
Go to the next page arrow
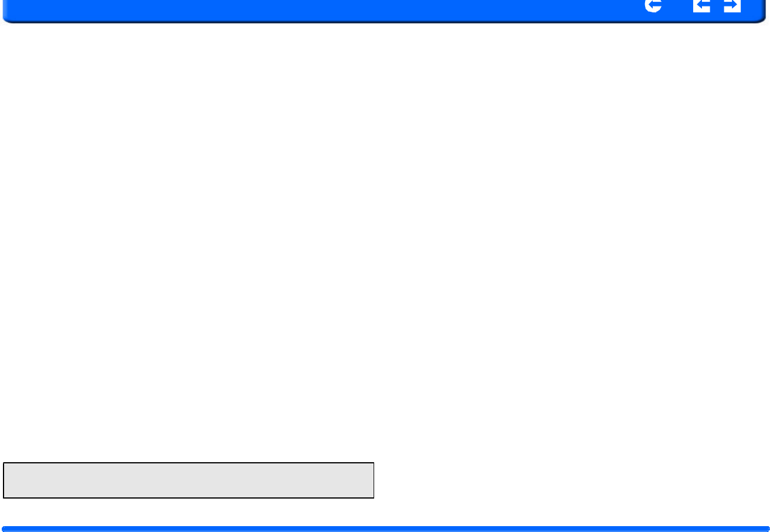pos(732,6)
